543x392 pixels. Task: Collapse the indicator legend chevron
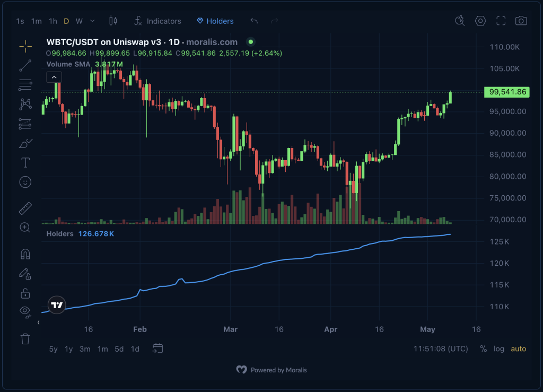54,77
